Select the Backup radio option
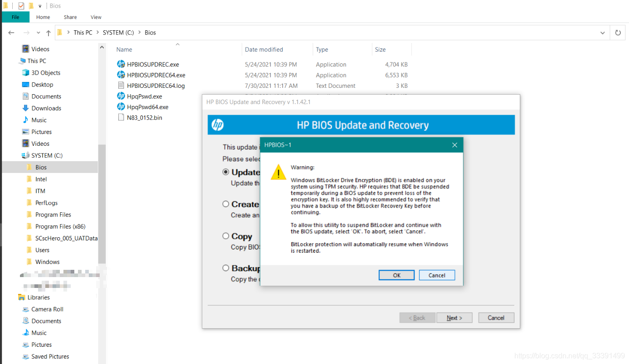 click(226, 268)
